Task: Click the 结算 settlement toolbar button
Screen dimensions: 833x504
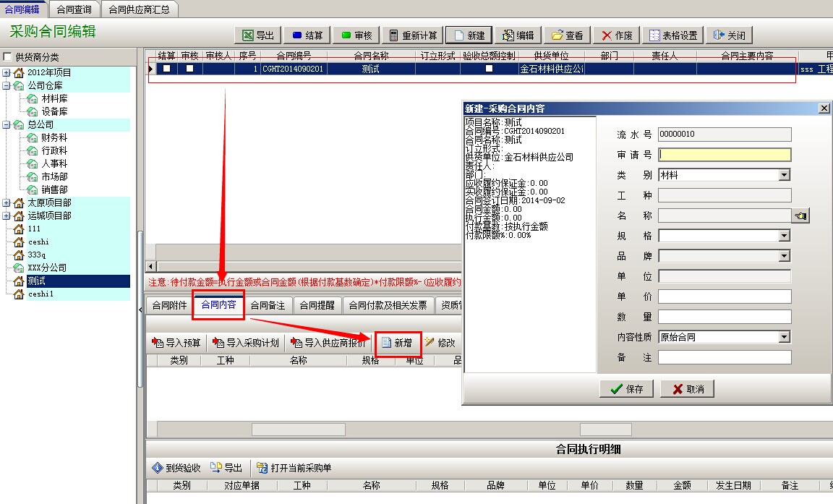Action: [x=307, y=35]
